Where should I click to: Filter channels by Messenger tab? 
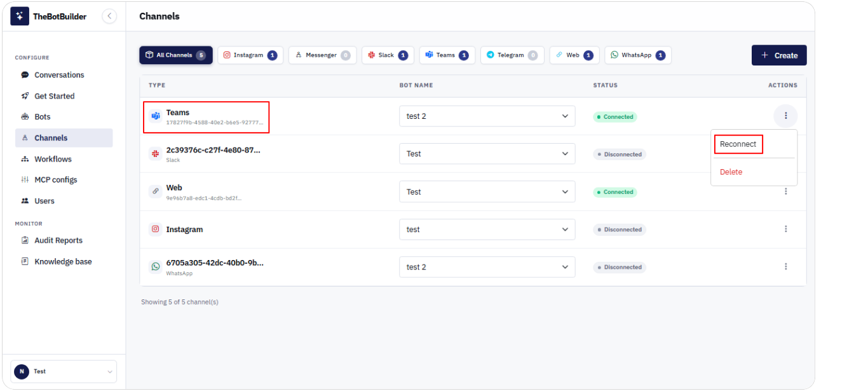323,55
